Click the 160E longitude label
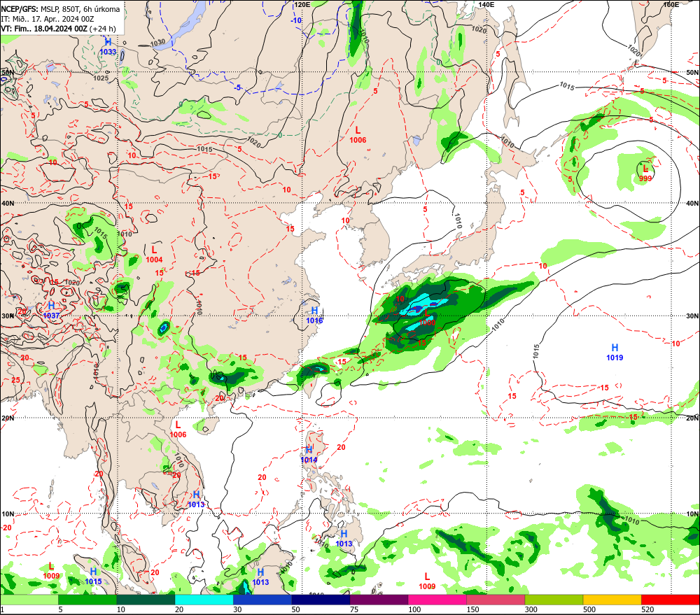This screenshot has height=615, width=700. pyautogui.click(x=671, y=4)
